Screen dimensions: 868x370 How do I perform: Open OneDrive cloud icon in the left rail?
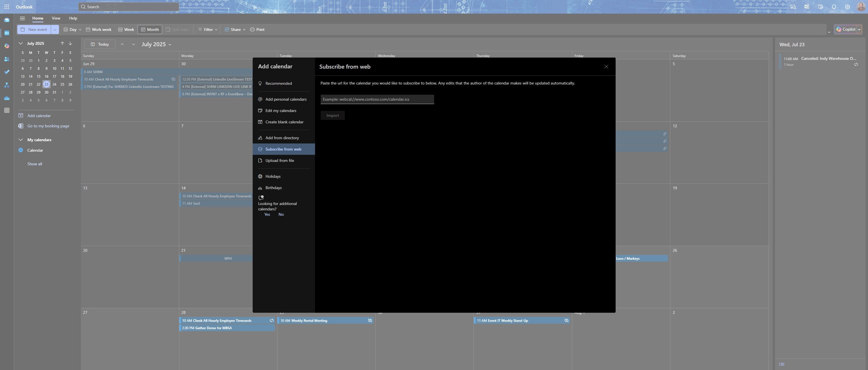click(x=7, y=98)
